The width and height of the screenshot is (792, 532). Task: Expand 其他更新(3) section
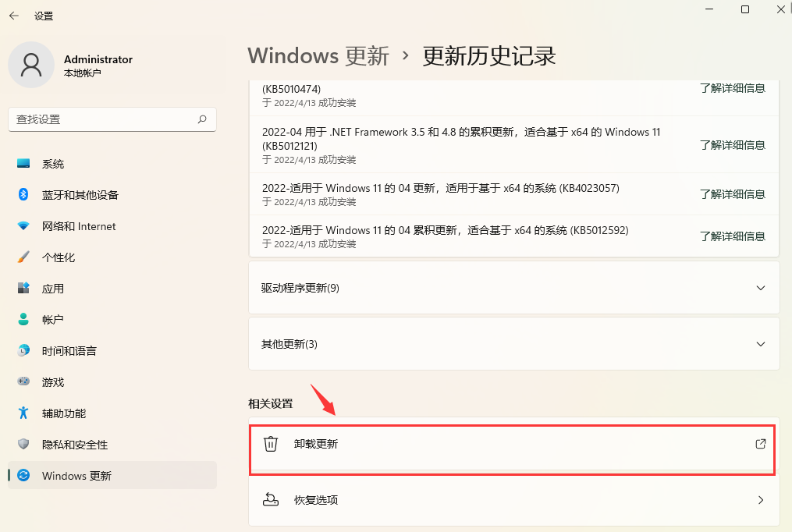tap(513, 343)
